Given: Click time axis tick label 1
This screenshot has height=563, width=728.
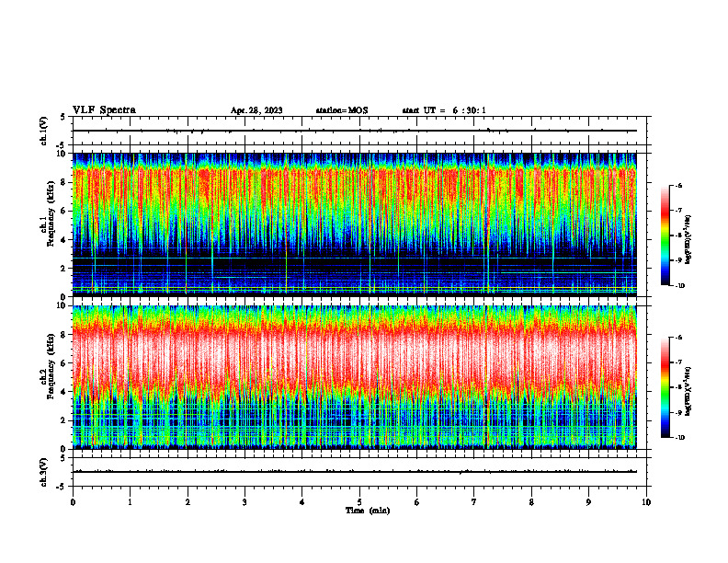Looking at the screenshot, I should pyautogui.click(x=130, y=502).
